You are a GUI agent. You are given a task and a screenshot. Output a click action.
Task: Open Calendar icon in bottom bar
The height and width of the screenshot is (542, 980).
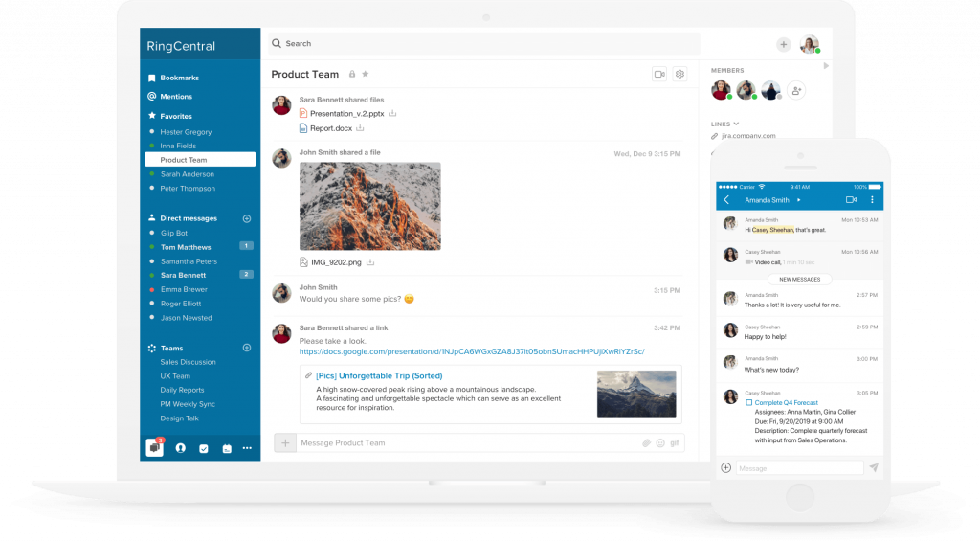[x=226, y=449]
